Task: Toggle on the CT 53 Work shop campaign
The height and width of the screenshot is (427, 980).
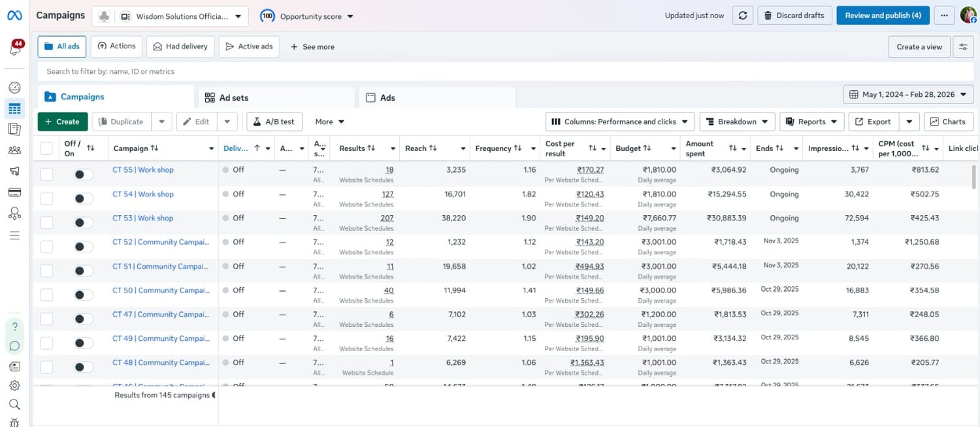Action: click(x=83, y=223)
